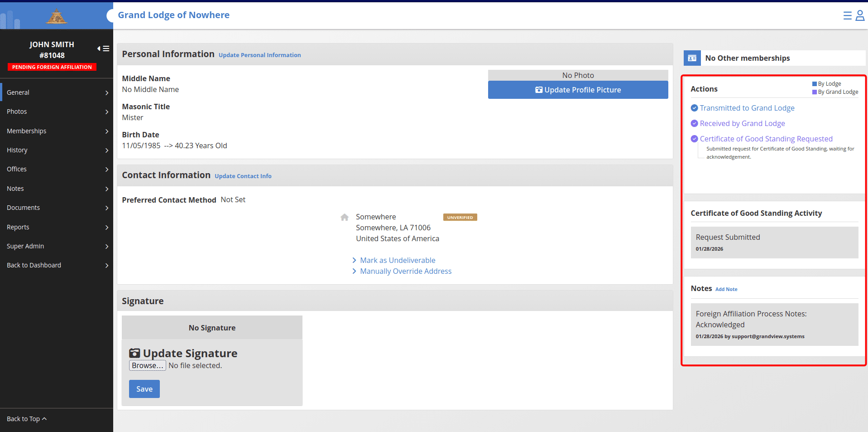Click the home address icon
Viewport: 868px width, 432px height.
pos(345,217)
